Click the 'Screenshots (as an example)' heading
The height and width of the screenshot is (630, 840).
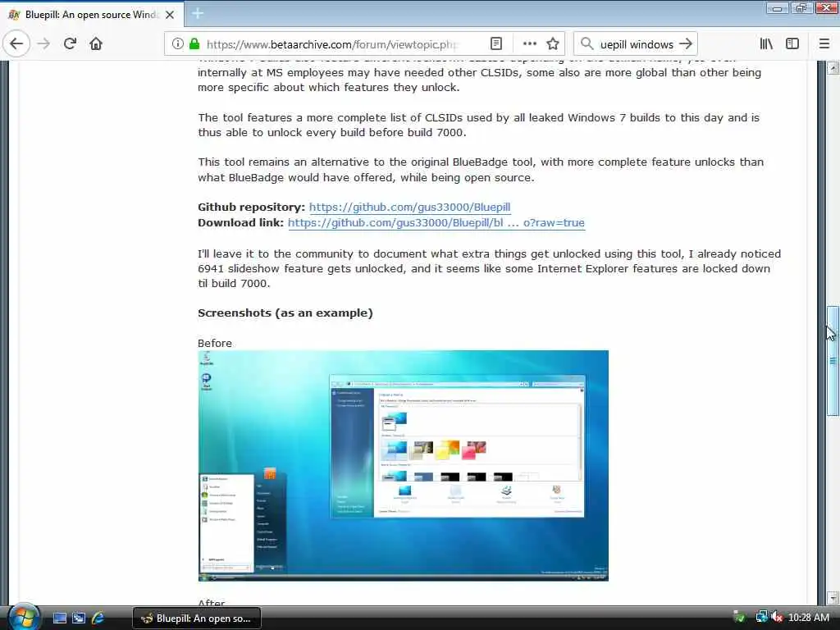(285, 313)
